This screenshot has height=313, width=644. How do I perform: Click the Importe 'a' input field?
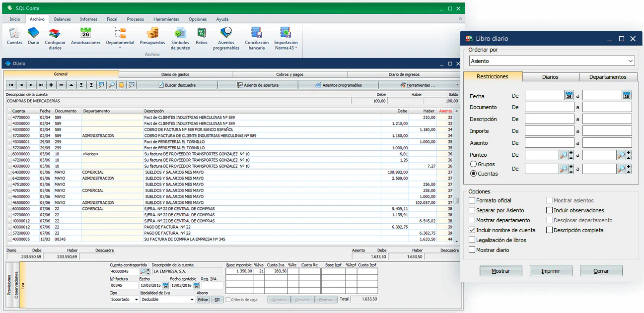(x=607, y=131)
